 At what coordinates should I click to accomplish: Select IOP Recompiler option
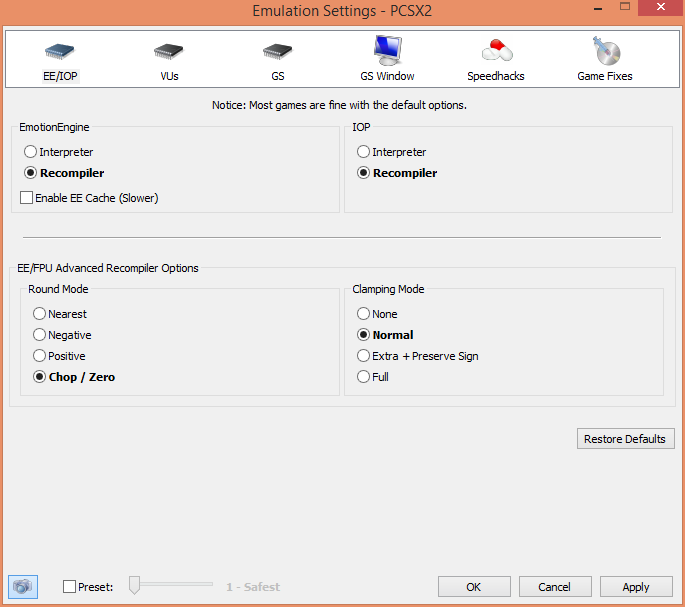pos(397,173)
